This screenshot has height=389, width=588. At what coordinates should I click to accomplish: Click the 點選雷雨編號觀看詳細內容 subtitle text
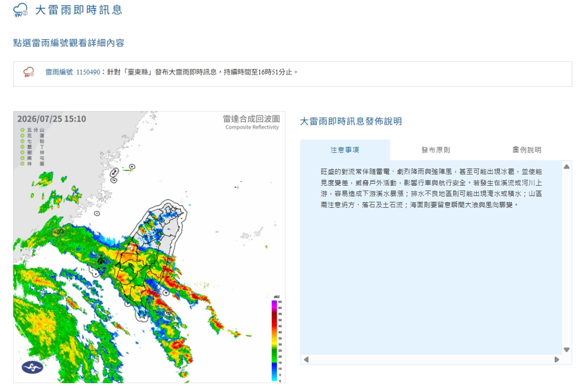[69, 43]
